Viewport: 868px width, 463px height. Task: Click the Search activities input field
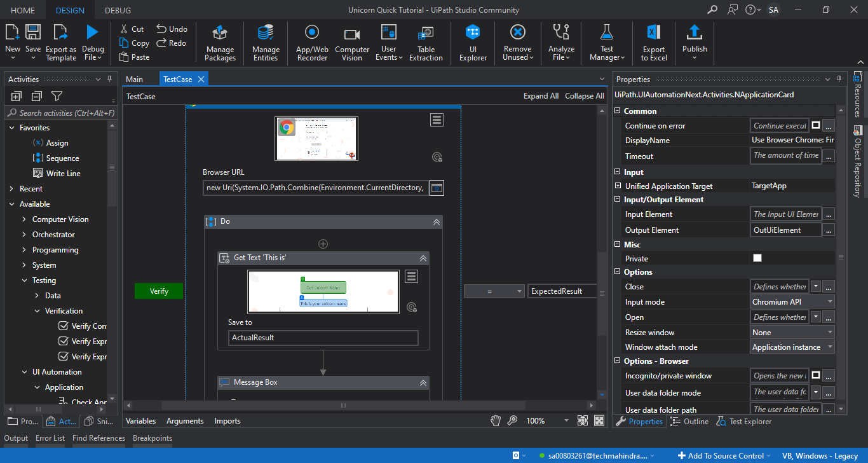coord(67,113)
